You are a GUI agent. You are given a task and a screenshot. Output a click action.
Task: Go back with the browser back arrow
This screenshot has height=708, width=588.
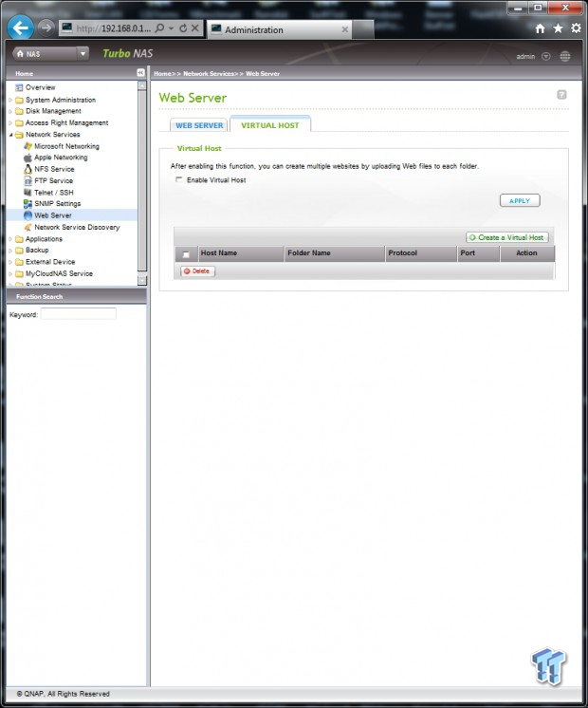20,28
